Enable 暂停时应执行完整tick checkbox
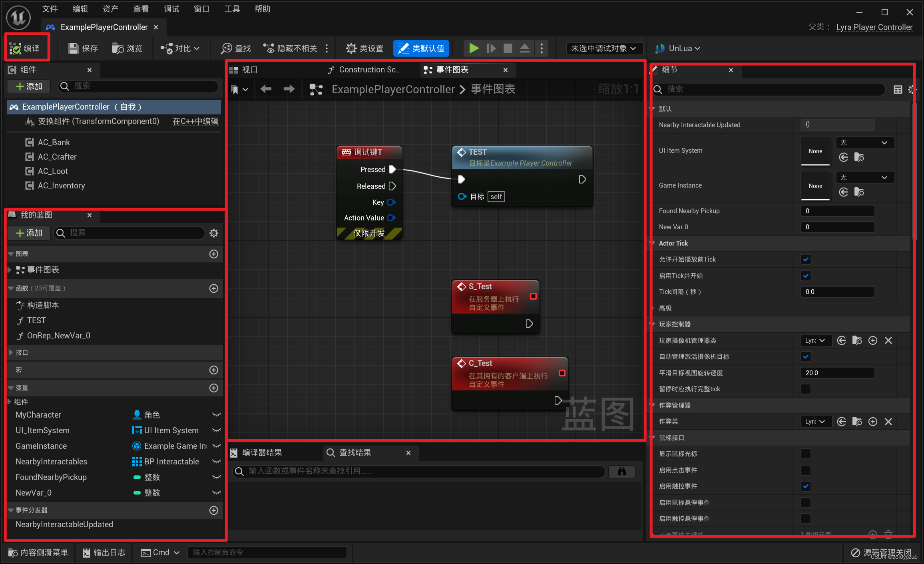924x564 pixels. click(x=806, y=389)
